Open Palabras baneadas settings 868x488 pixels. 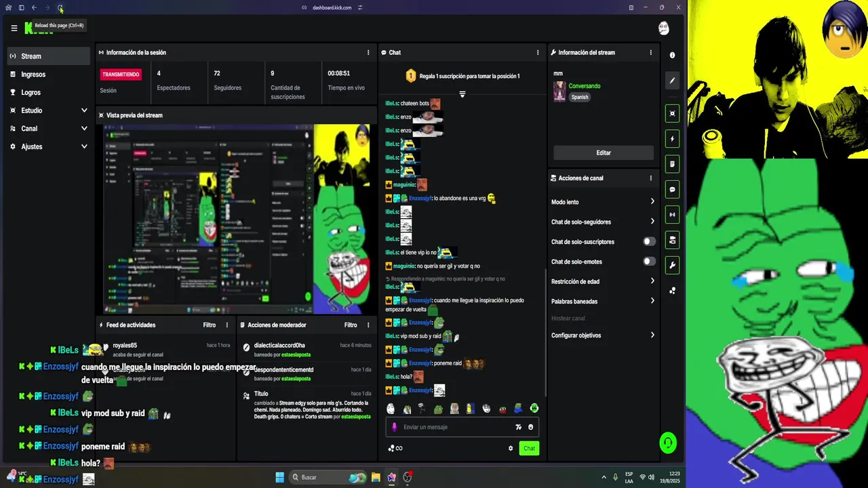pyautogui.click(x=603, y=301)
